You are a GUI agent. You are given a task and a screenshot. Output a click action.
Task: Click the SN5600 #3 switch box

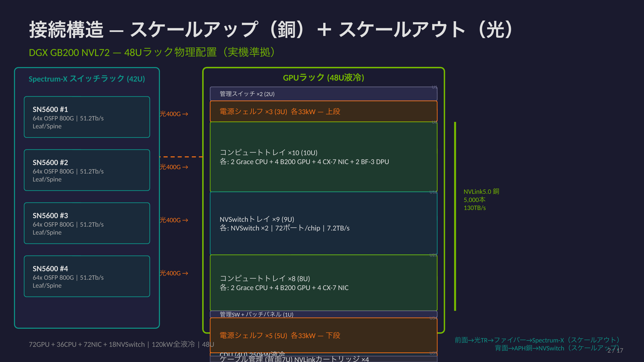click(x=87, y=223)
